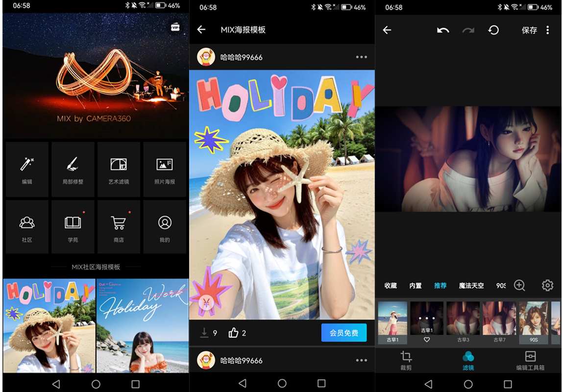The width and height of the screenshot is (562, 392).
Task: Favorite the 古早1 filter with heart icon
Action: 426,340
